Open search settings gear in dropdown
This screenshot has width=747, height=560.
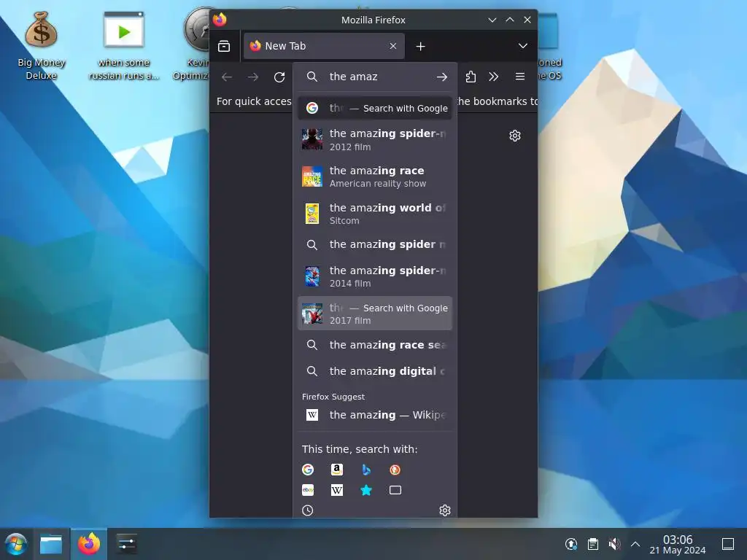point(444,510)
